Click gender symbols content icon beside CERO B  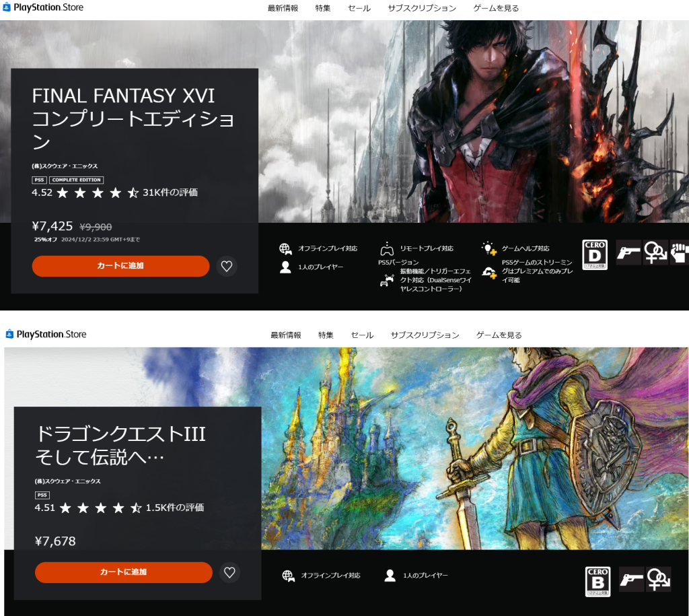[658, 579]
